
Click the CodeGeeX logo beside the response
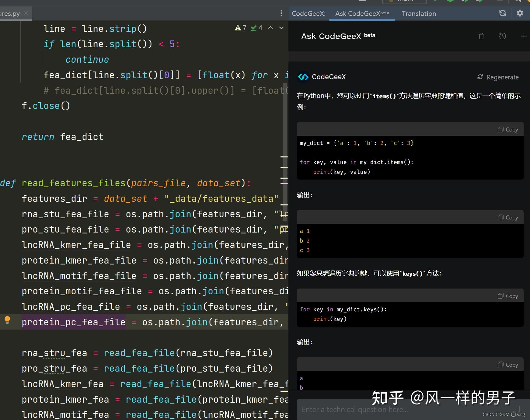pyautogui.click(x=303, y=77)
